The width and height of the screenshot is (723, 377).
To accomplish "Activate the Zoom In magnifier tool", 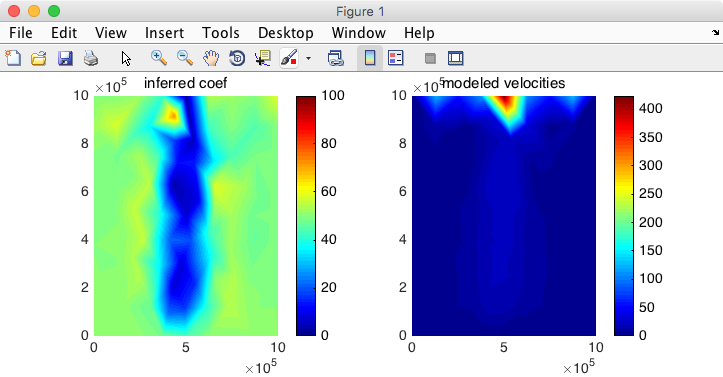I will pyautogui.click(x=159, y=58).
